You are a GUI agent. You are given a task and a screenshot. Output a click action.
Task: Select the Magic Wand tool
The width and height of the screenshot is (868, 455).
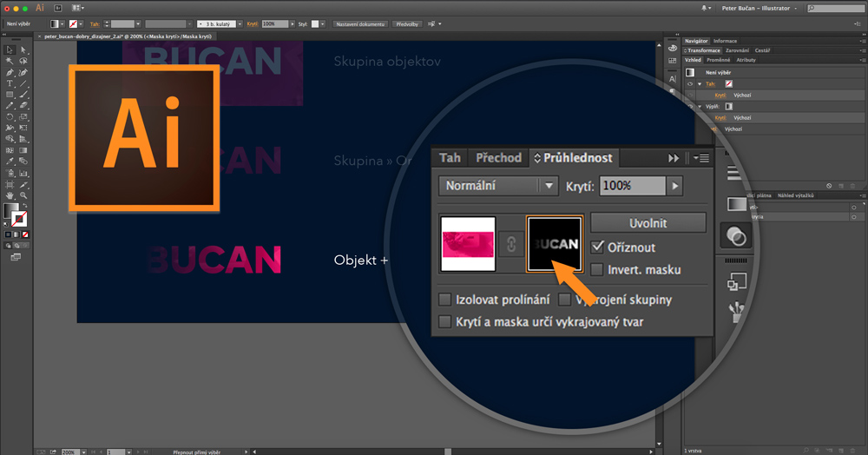[x=10, y=61]
